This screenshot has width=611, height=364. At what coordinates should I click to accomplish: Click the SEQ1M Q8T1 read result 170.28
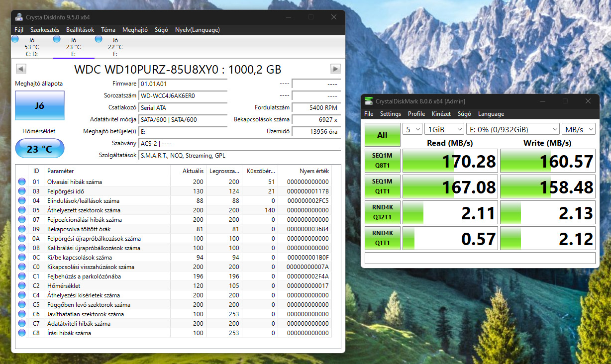pyautogui.click(x=449, y=161)
